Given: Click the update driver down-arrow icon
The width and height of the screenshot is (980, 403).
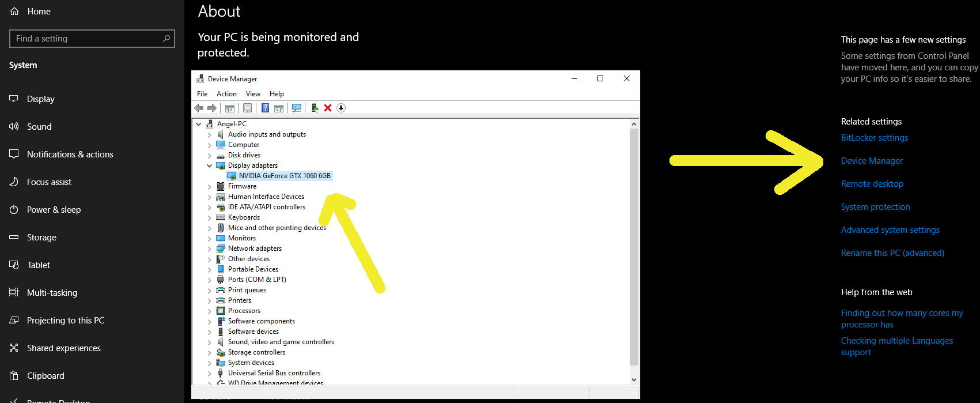Looking at the screenshot, I should (341, 108).
